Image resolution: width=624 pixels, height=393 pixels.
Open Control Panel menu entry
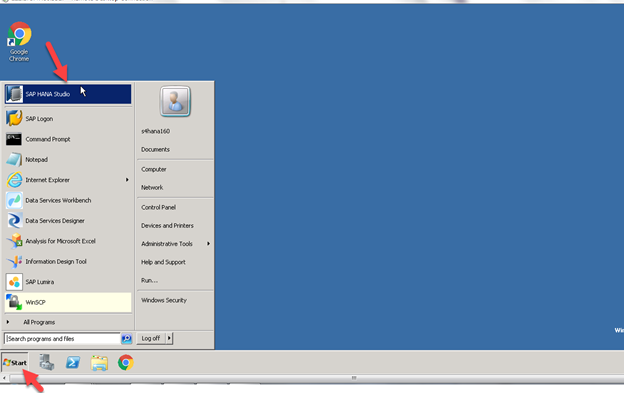pos(158,207)
